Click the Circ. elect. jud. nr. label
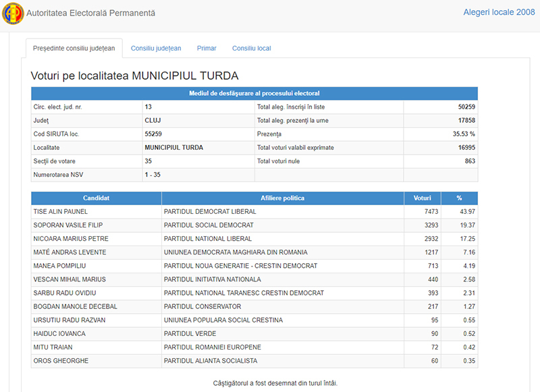The width and height of the screenshot is (540, 392). [57, 107]
